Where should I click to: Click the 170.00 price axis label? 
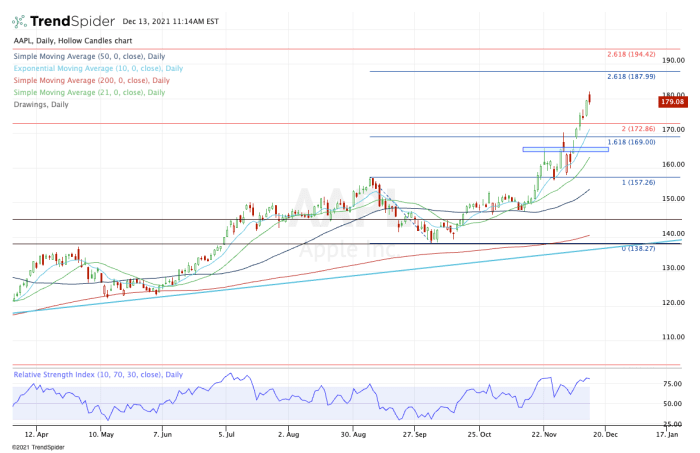673,130
